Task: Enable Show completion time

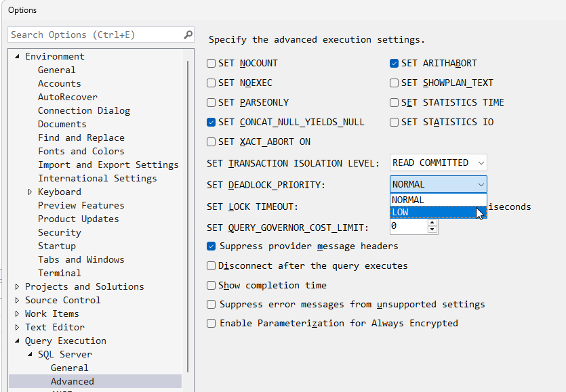Action: [x=211, y=286]
